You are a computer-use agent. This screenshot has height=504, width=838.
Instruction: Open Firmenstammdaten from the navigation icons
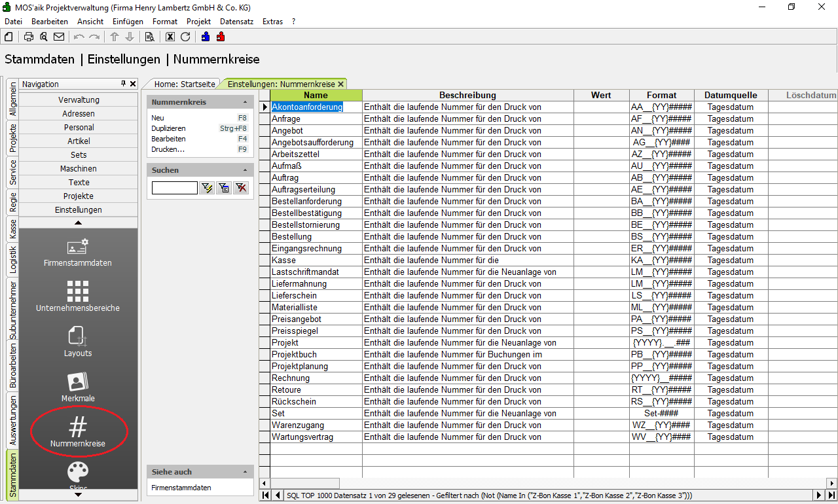click(x=78, y=253)
